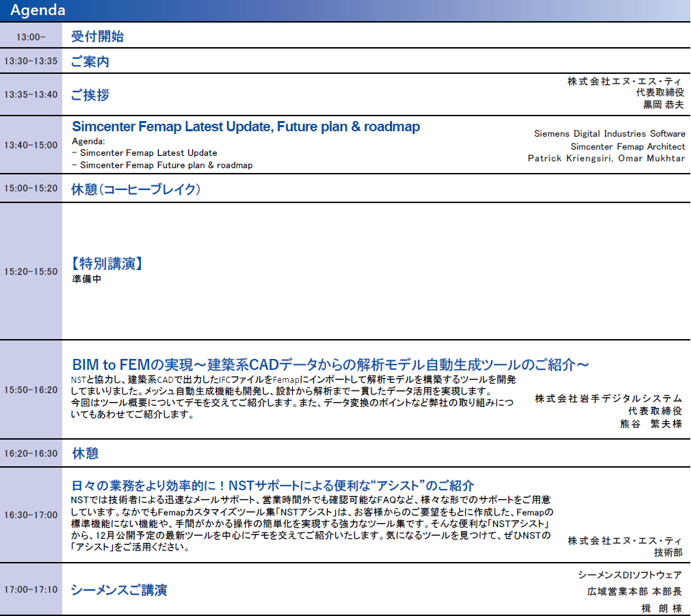Select the ご挨拶 session heading
Screen dimensions: 691x616
coord(90,95)
